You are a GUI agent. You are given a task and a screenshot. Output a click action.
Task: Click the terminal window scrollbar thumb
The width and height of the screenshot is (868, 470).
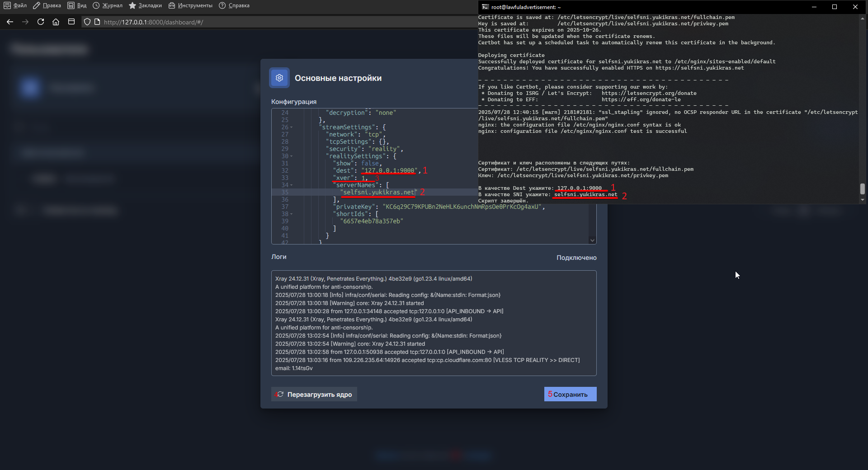point(862,188)
